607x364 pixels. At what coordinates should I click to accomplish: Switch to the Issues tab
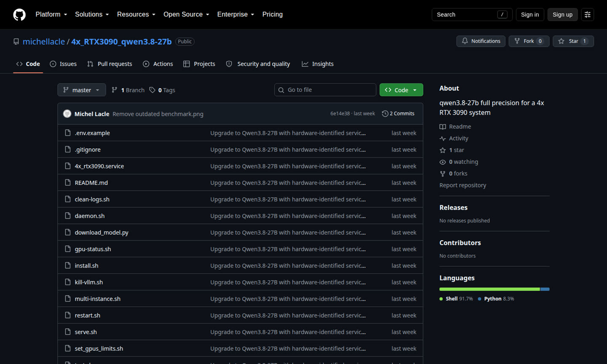point(63,64)
